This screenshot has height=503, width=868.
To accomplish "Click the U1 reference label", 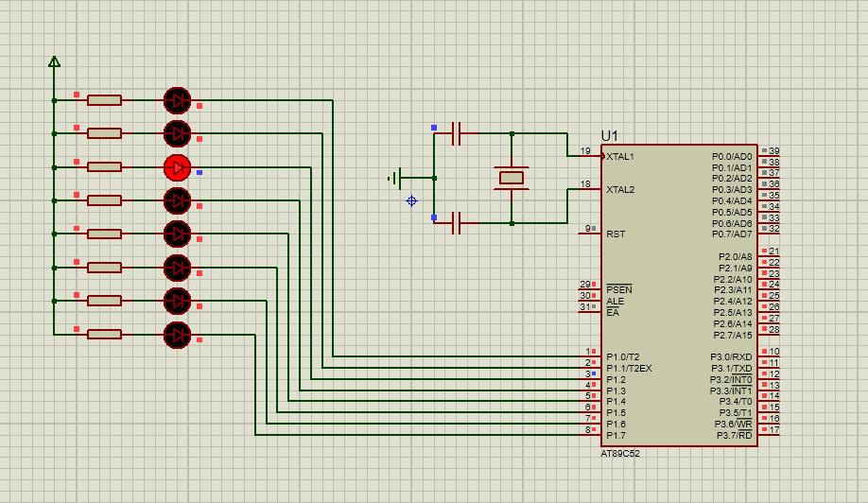I will pos(610,136).
